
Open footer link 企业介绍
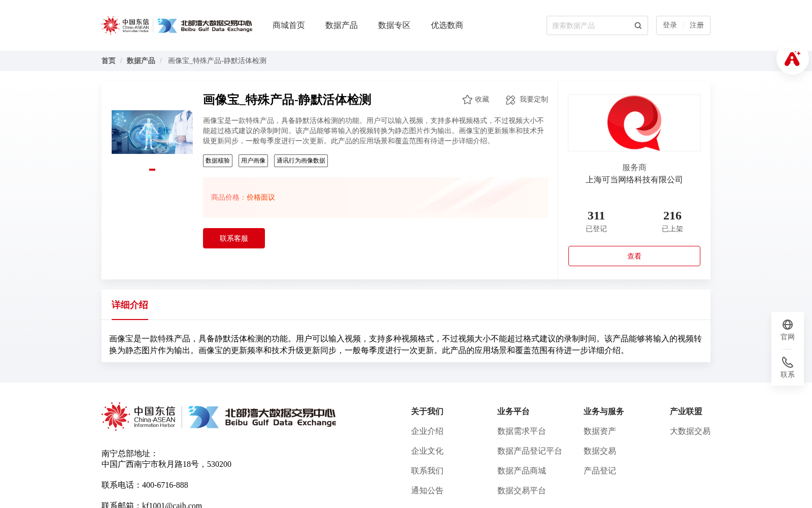click(x=427, y=431)
